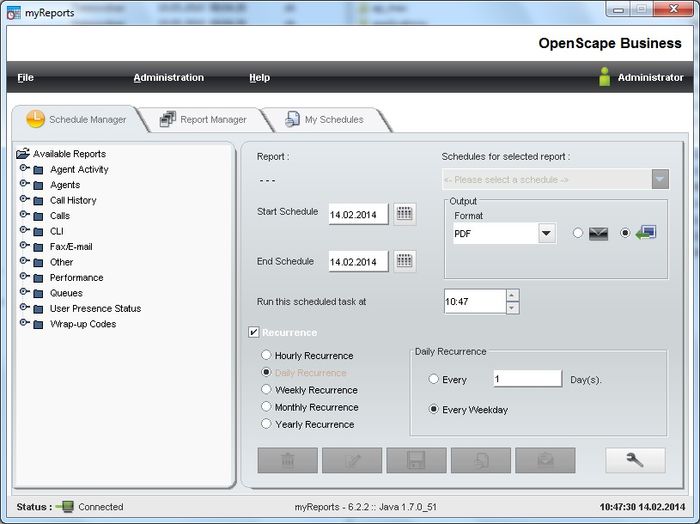
Task: Click the Available Reports open folder icon
Action: click(x=23, y=154)
